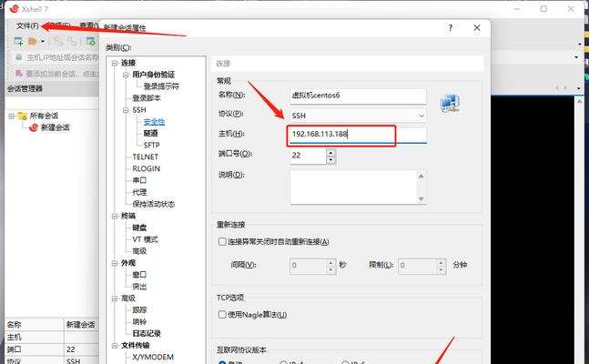This screenshot has height=364, width=589.
Task: Select the 键盘 tree item
Action: 139,227
